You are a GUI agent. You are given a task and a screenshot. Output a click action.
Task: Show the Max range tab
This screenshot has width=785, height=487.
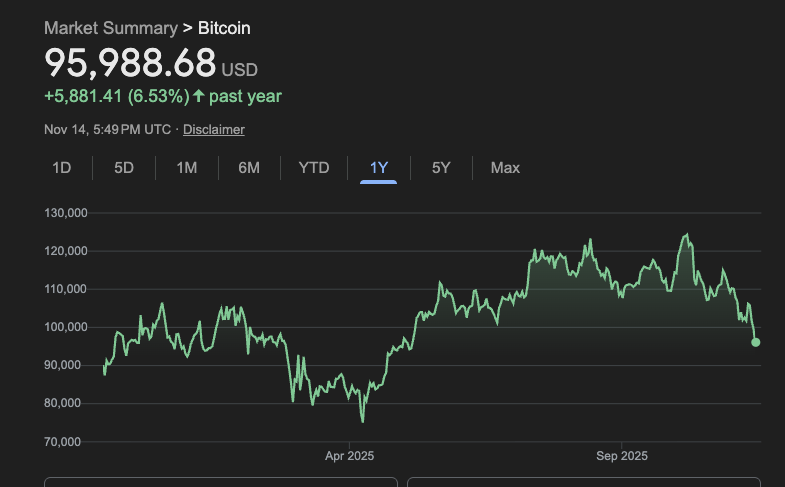coord(505,168)
